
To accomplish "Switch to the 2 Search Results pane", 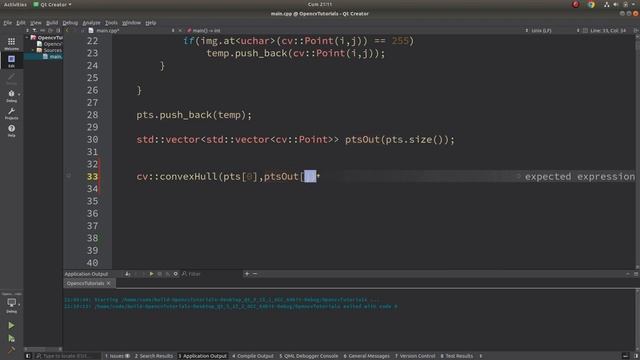I will [154, 356].
